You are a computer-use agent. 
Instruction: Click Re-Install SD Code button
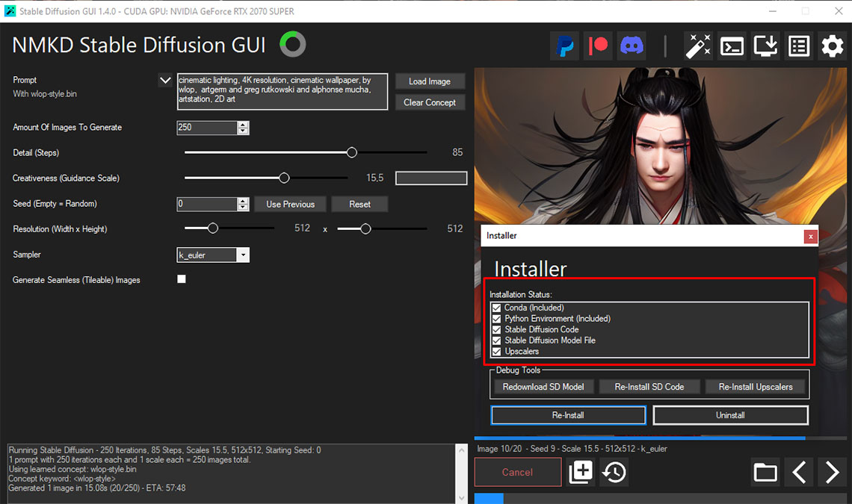649,387
